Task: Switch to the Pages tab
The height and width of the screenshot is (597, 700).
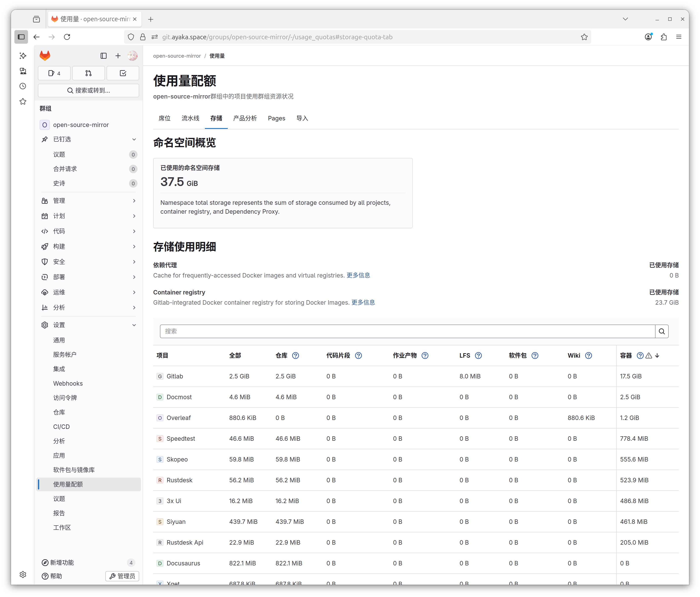Action: [276, 118]
